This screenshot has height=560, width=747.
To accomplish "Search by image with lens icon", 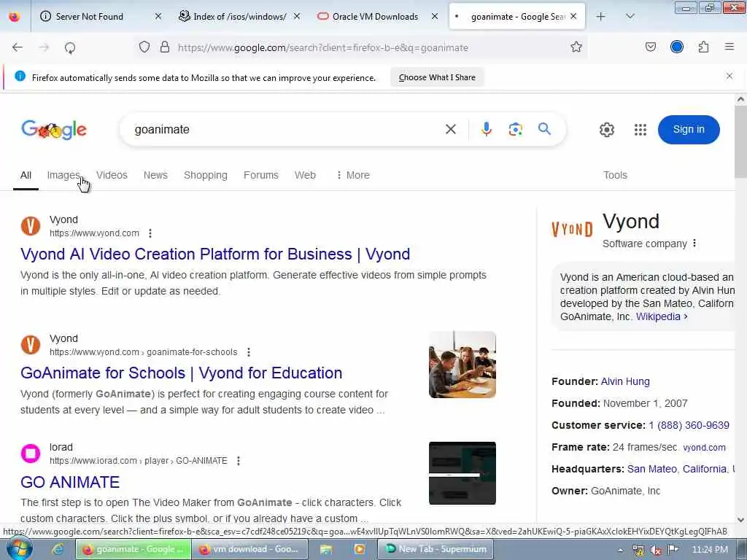I will click(515, 129).
